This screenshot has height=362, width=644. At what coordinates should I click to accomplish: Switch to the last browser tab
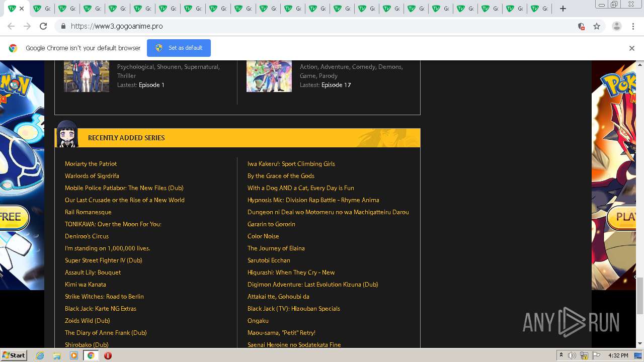pos(539,9)
